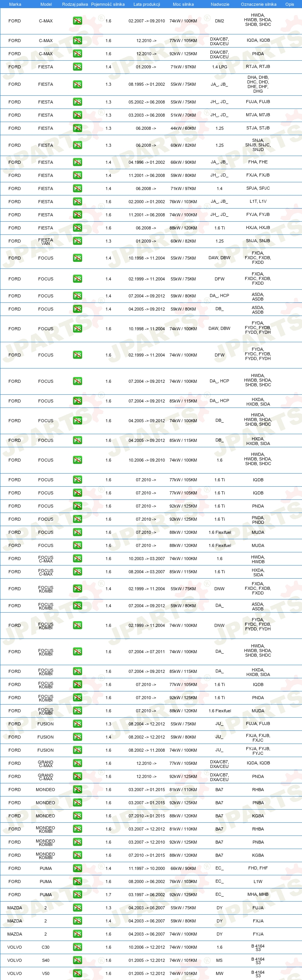
Task: Click the fuel icon in the FIESTA M7JA, M7JB row
Action: tap(77, 115)
